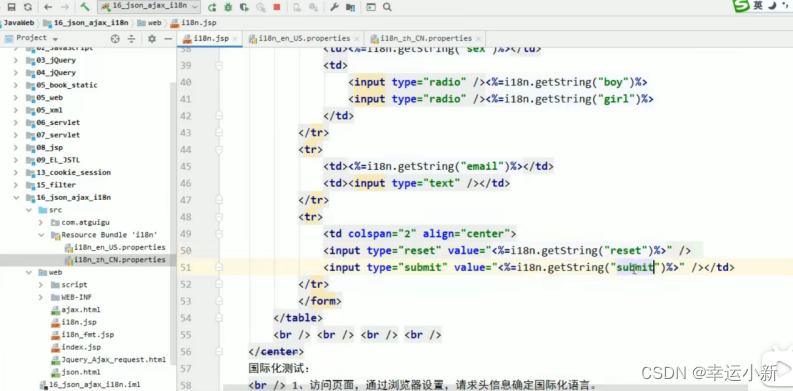The image size is (793, 391).
Task: Open Project Structure icon
Action: [350, 7]
